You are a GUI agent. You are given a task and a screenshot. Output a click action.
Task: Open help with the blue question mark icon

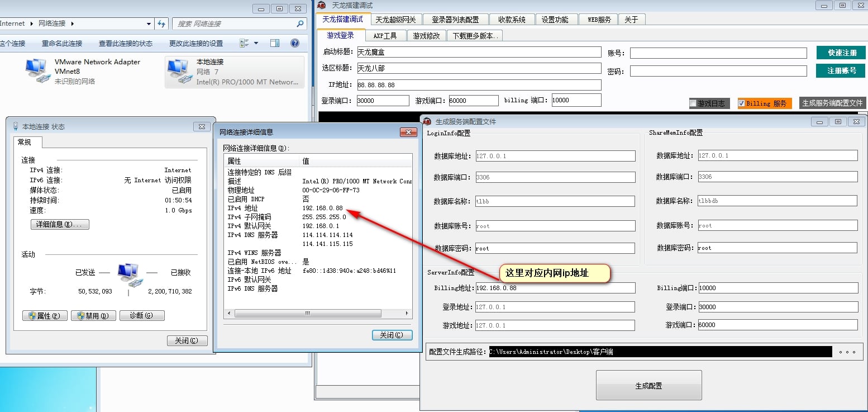coord(295,43)
